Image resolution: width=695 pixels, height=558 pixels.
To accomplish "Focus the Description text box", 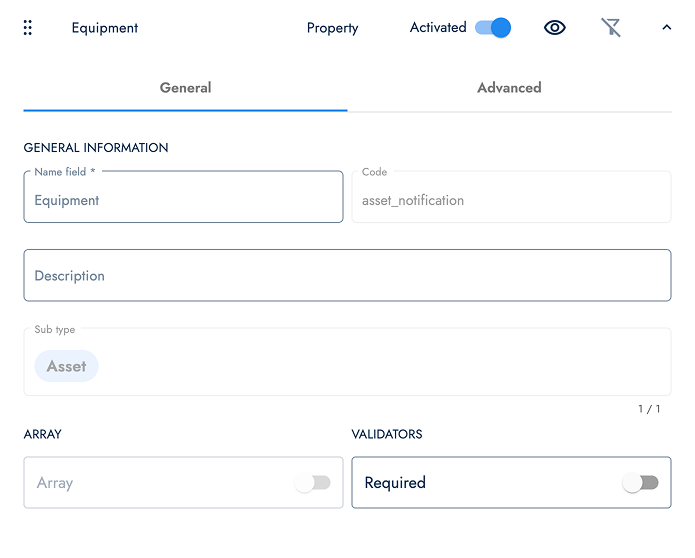I will tap(347, 276).
